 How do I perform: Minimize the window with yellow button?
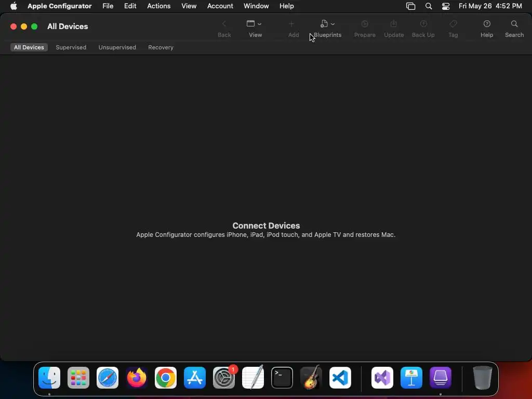[x=24, y=26]
